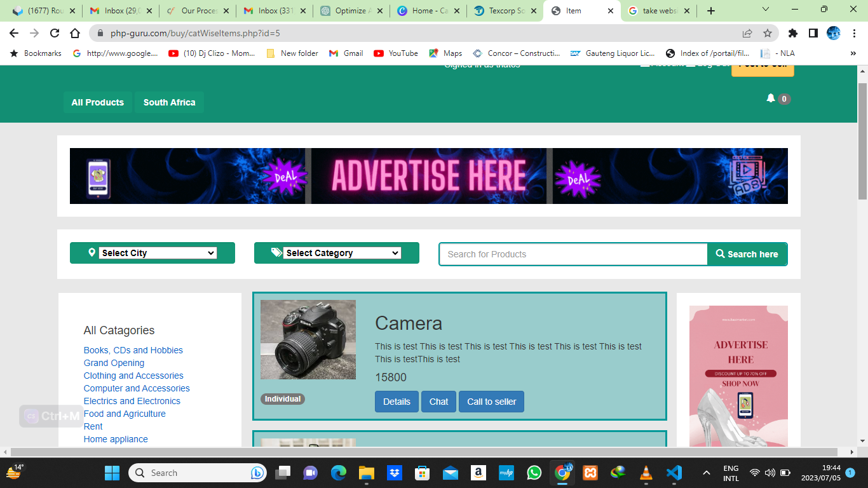868x488 pixels.
Task: Click the notification bell icon
Action: (771, 98)
